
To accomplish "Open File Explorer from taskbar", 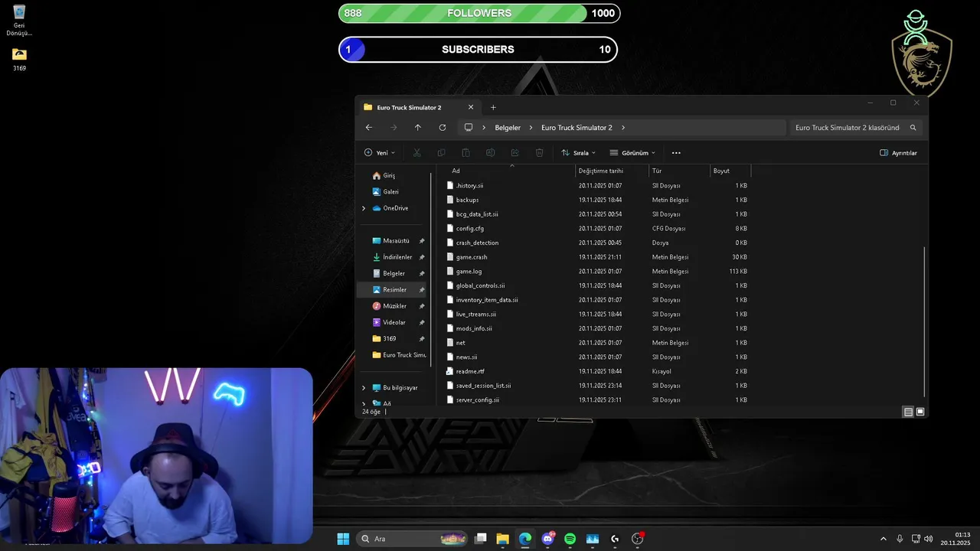I will [502, 539].
